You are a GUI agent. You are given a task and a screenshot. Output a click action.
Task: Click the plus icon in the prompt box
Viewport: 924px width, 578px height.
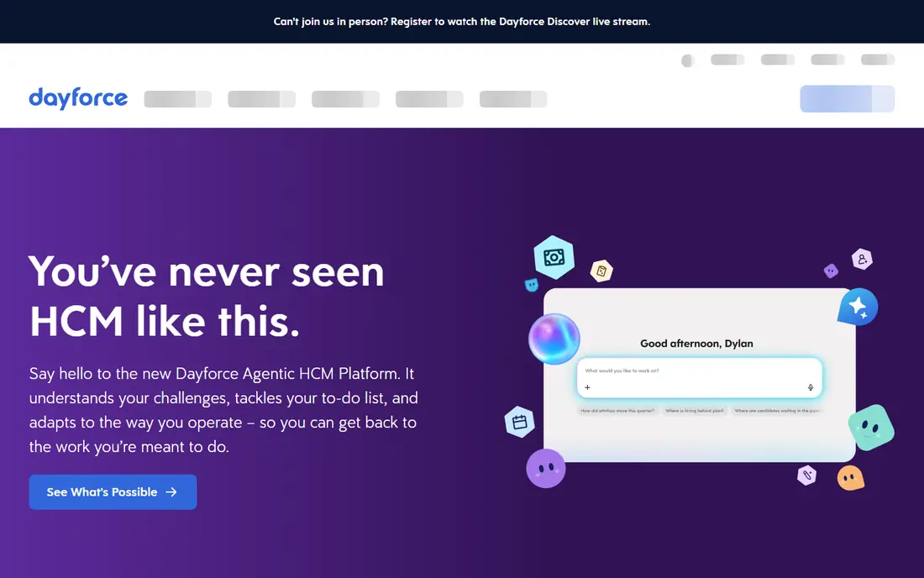coord(587,387)
